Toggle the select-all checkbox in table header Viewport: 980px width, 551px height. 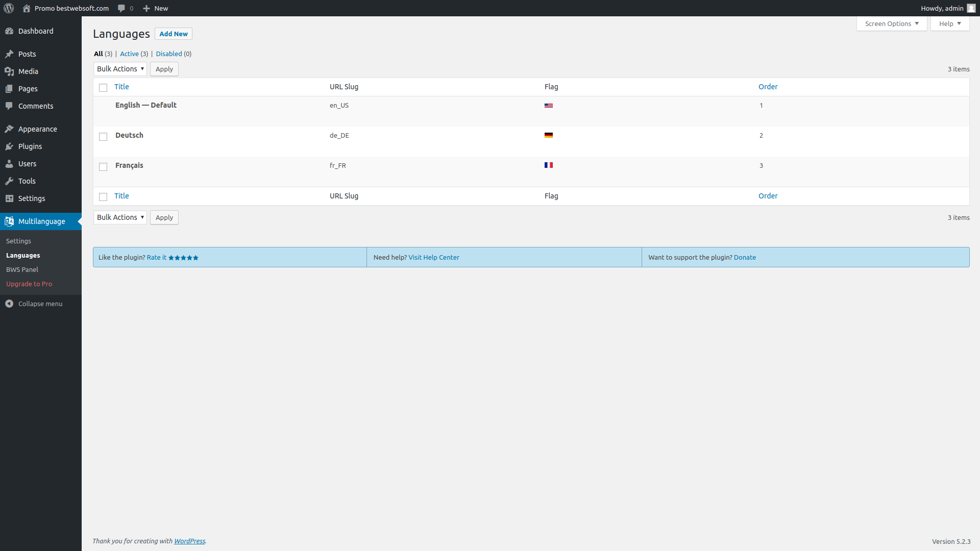(x=103, y=88)
